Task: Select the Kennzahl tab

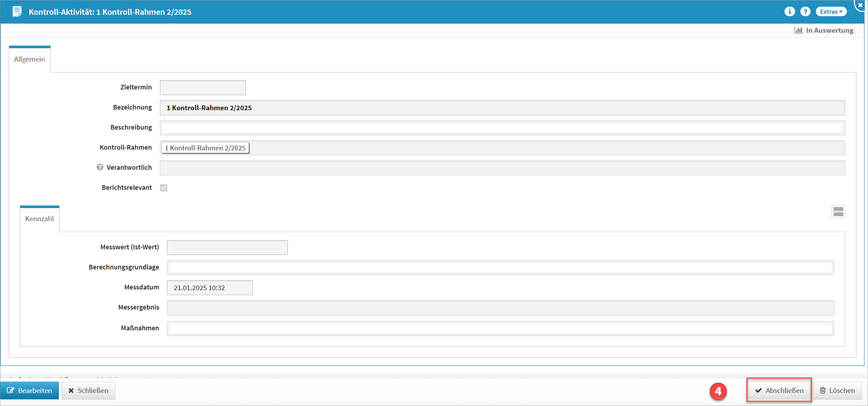Action: pyautogui.click(x=39, y=219)
